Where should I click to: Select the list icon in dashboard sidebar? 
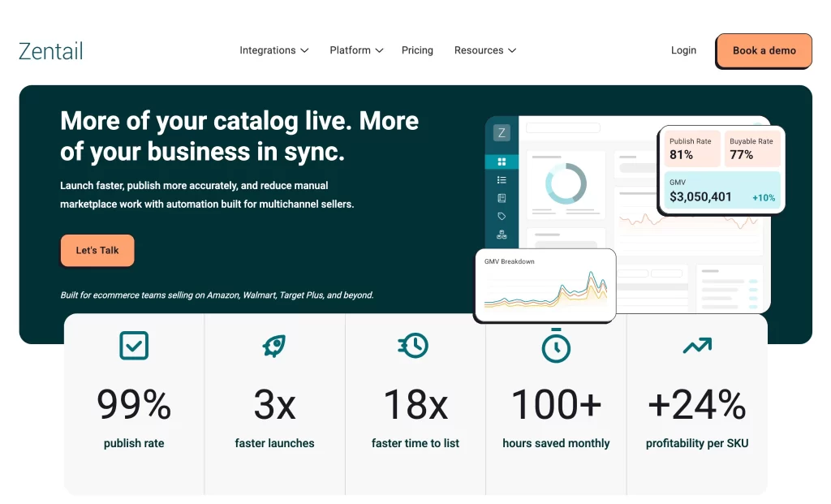[x=502, y=180]
